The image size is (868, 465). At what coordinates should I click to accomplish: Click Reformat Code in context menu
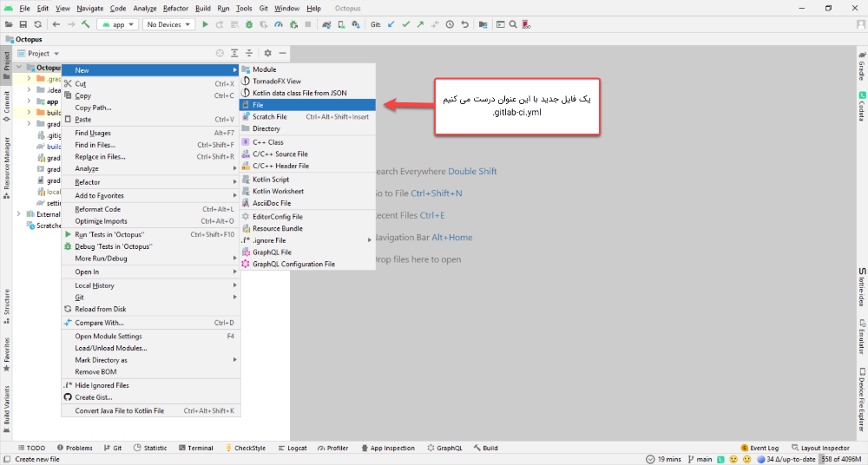(150, 209)
